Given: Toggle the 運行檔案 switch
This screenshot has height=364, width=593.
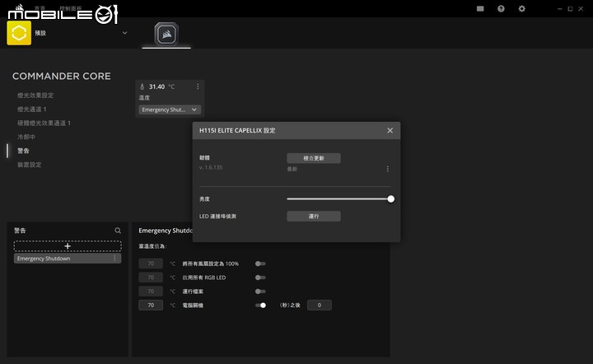Looking at the screenshot, I should click(x=260, y=292).
